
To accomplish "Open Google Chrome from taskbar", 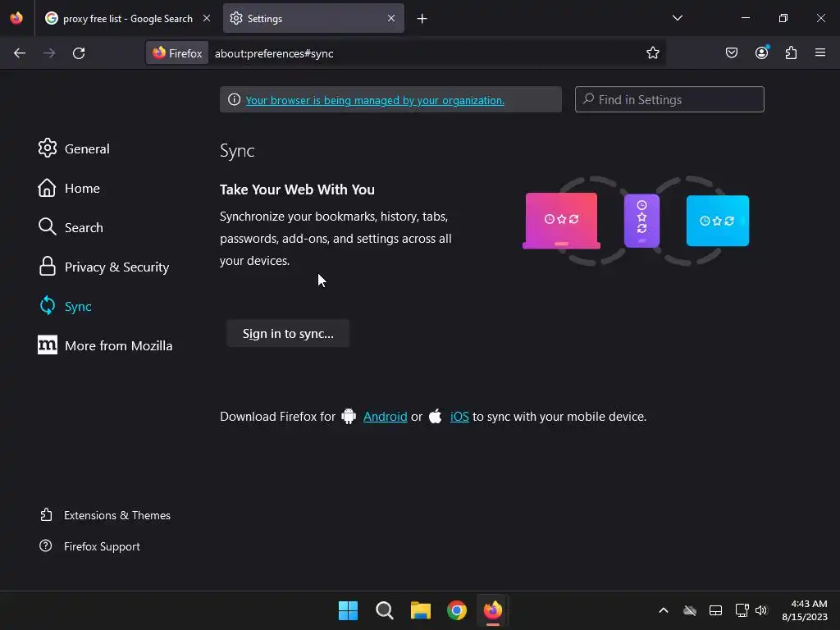I will pyautogui.click(x=456, y=610).
